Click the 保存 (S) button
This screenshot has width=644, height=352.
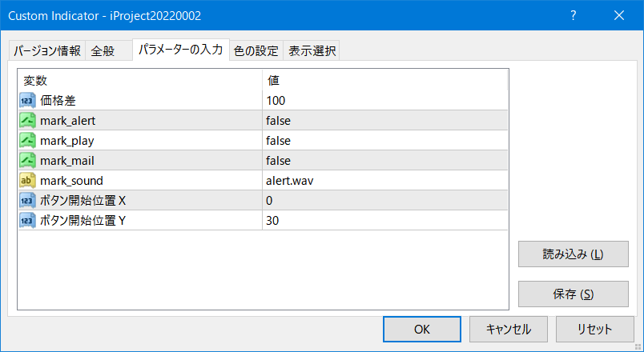[573, 294]
